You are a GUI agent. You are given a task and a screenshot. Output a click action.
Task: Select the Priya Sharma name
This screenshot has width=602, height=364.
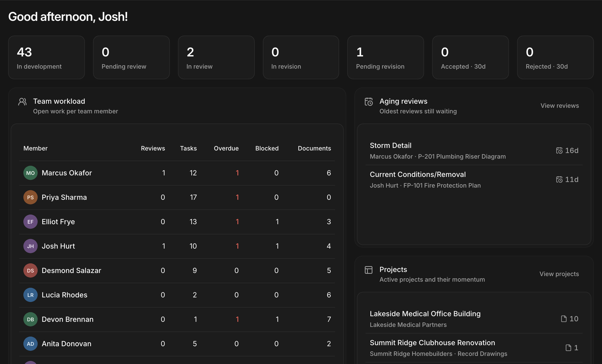(x=64, y=197)
